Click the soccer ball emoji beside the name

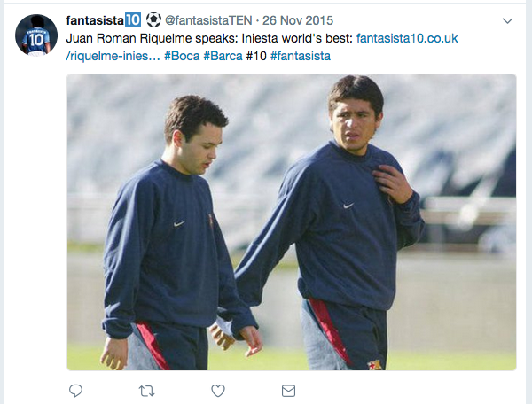pyautogui.click(x=153, y=19)
